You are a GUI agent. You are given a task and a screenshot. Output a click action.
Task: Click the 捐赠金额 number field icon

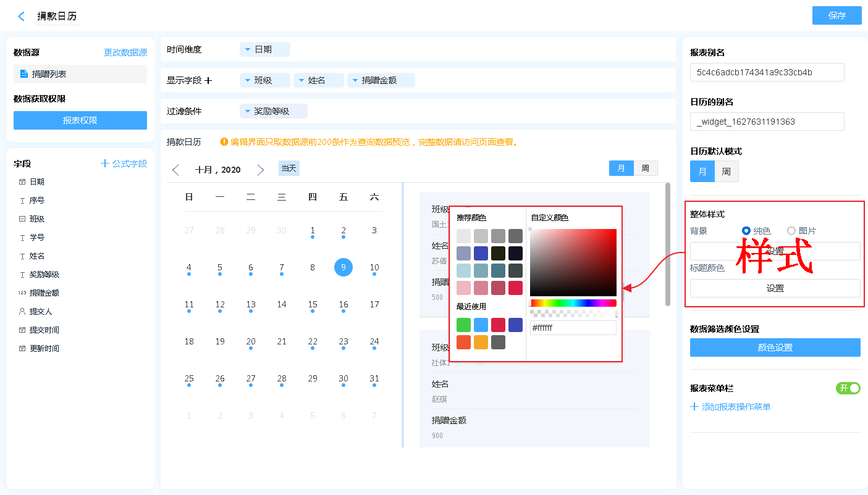[22, 293]
